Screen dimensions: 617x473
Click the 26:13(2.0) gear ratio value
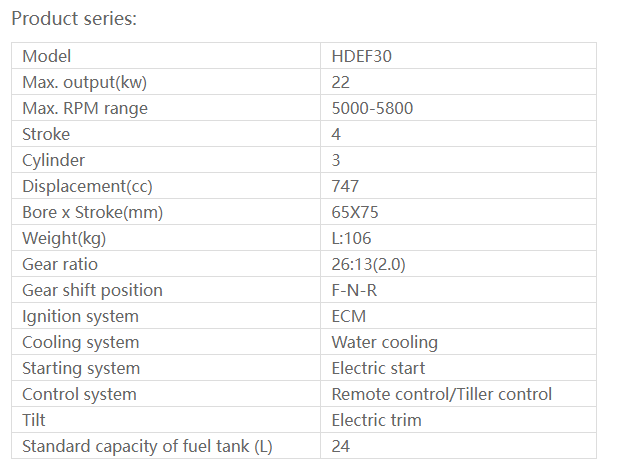pos(368,264)
